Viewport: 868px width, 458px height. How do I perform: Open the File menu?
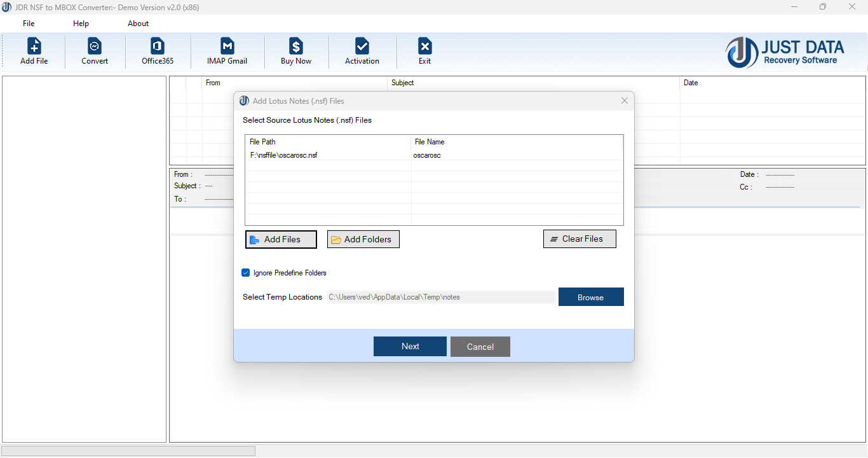29,24
